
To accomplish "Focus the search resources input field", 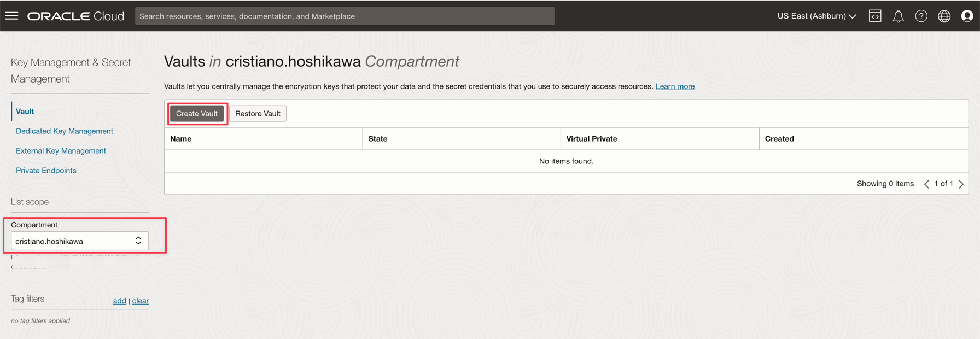I will tap(345, 16).
